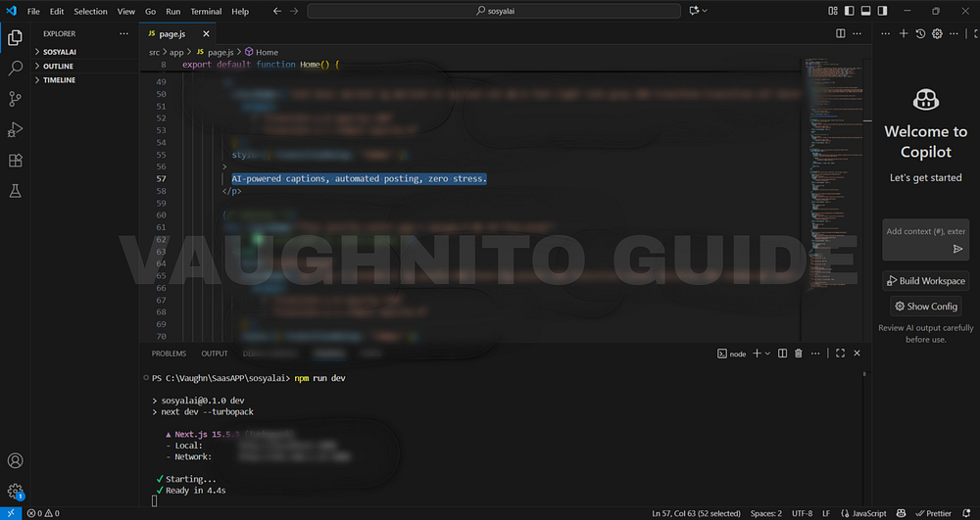
Task: Toggle the secondary side bar
Action: [883, 11]
